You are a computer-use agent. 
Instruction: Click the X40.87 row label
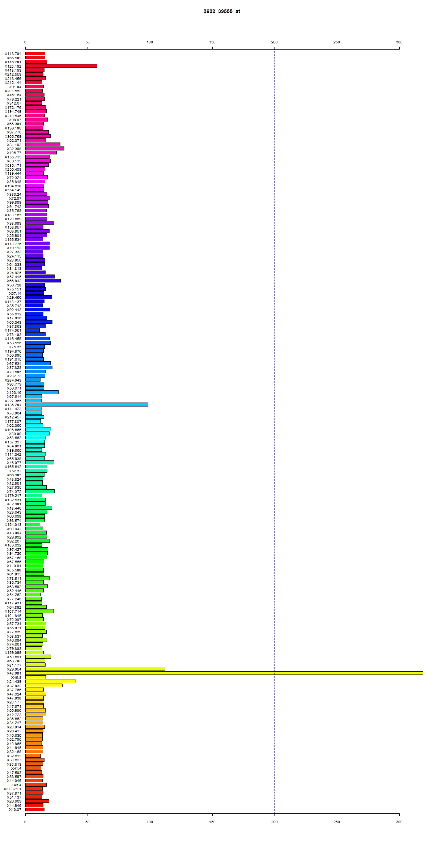pyautogui.click(x=15, y=809)
